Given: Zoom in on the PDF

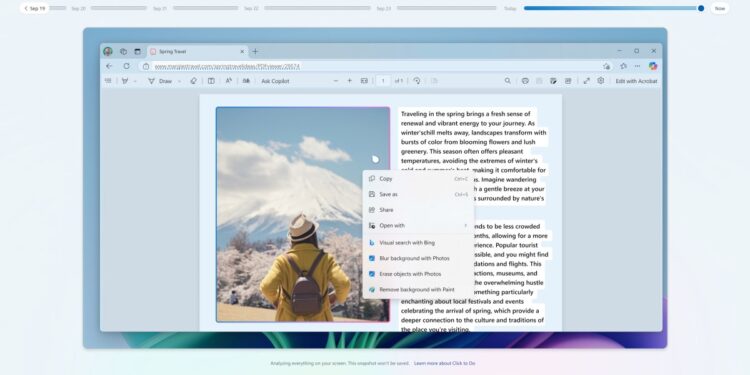Looking at the screenshot, I should click(x=350, y=81).
